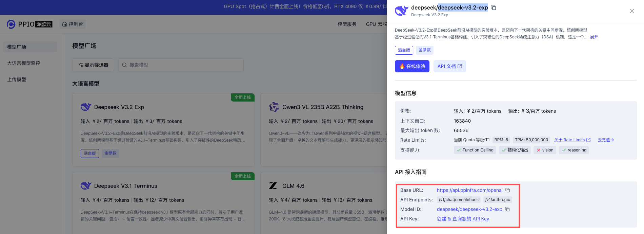The width and height of the screenshot is (644, 234).
Task: Click the Function Calling capability tag
Action: pos(475,150)
